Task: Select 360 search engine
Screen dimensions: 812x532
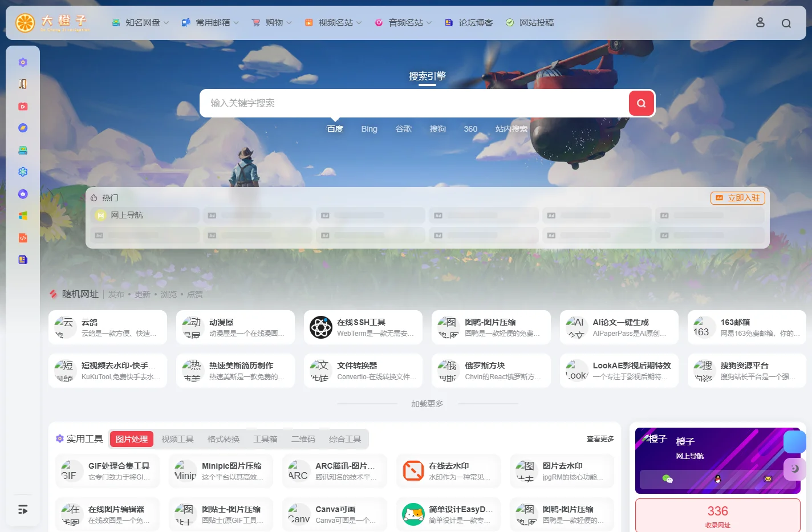Action: click(471, 129)
